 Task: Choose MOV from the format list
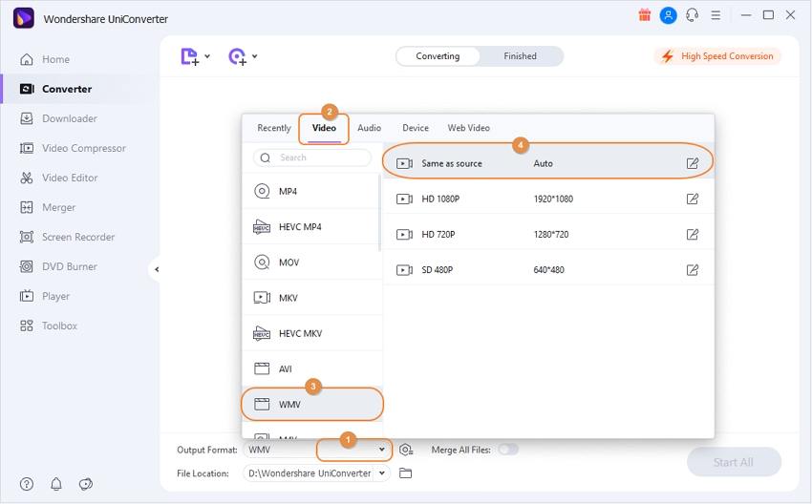(x=311, y=262)
